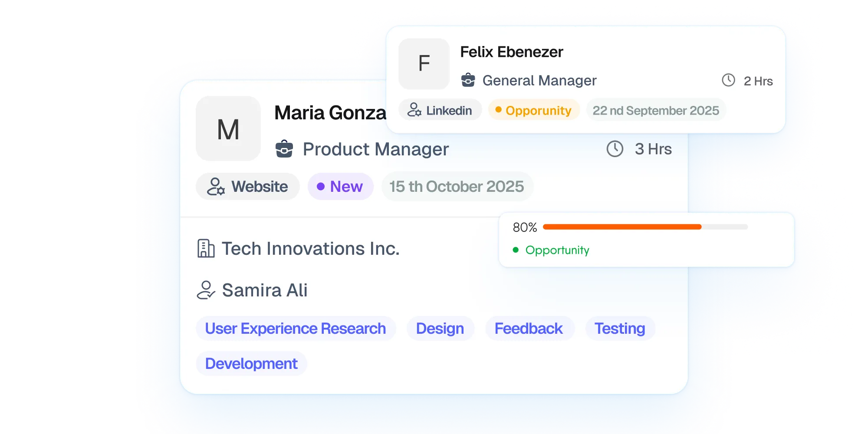The image size is (868, 434).
Task: Click the user-gear icon in Website chip
Action: click(216, 187)
